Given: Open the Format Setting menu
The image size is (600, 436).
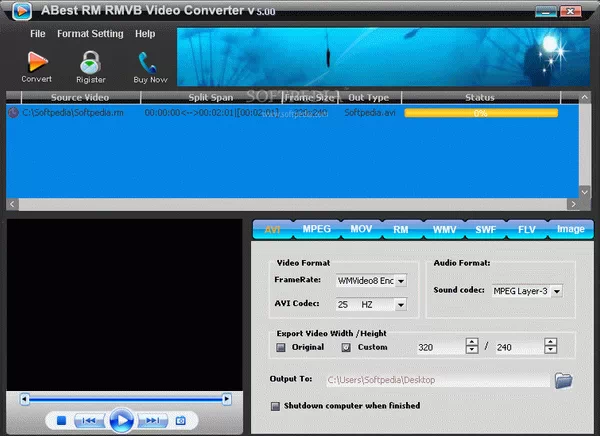Looking at the screenshot, I should (90, 33).
